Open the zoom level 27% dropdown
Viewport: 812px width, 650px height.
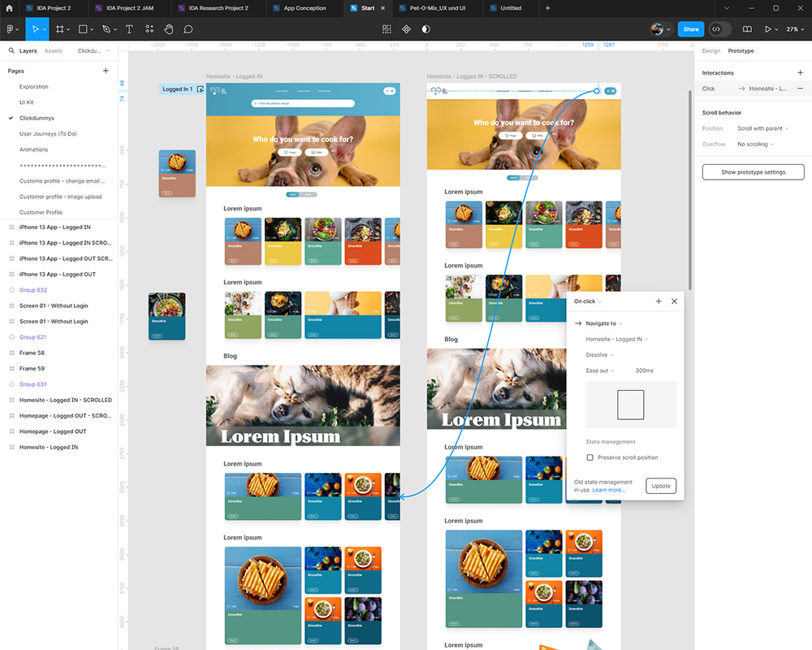795,29
